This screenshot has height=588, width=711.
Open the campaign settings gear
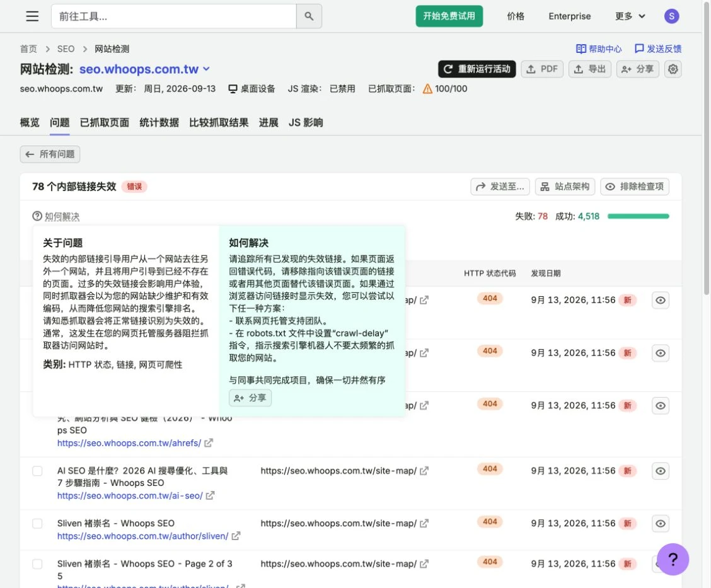click(x=673, y=69)
